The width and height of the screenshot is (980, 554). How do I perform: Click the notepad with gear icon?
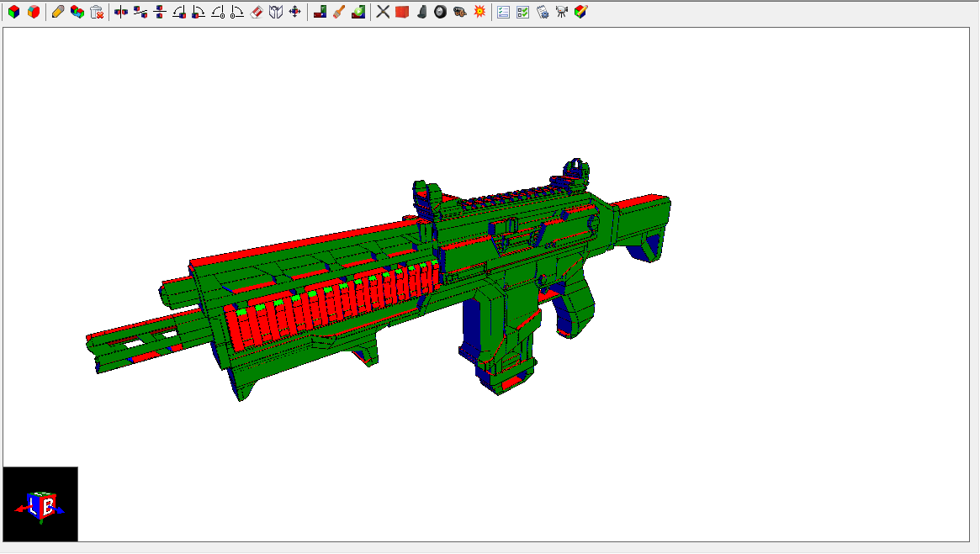(543, 12)
